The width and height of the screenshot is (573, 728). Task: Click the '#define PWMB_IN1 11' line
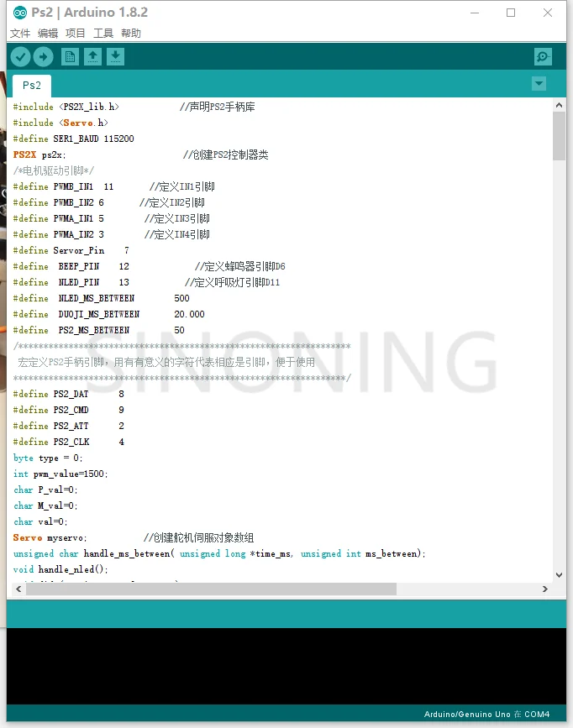(63, 186)
